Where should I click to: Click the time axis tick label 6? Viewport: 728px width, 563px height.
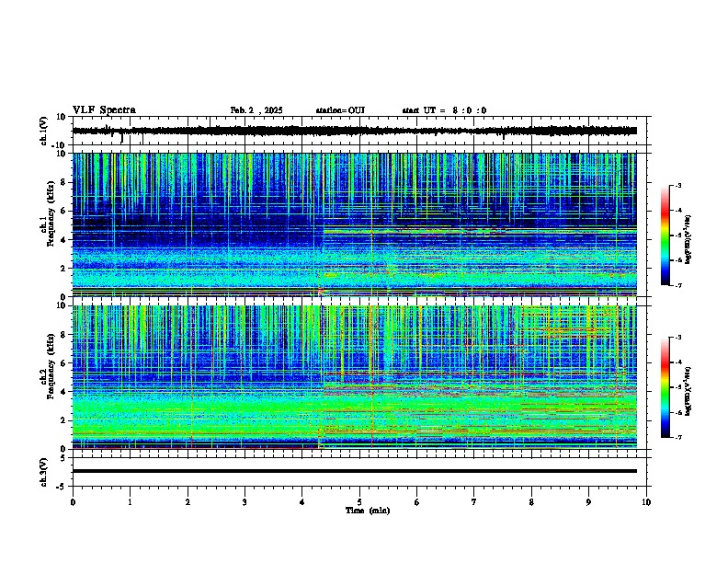[x=417, y=502]
